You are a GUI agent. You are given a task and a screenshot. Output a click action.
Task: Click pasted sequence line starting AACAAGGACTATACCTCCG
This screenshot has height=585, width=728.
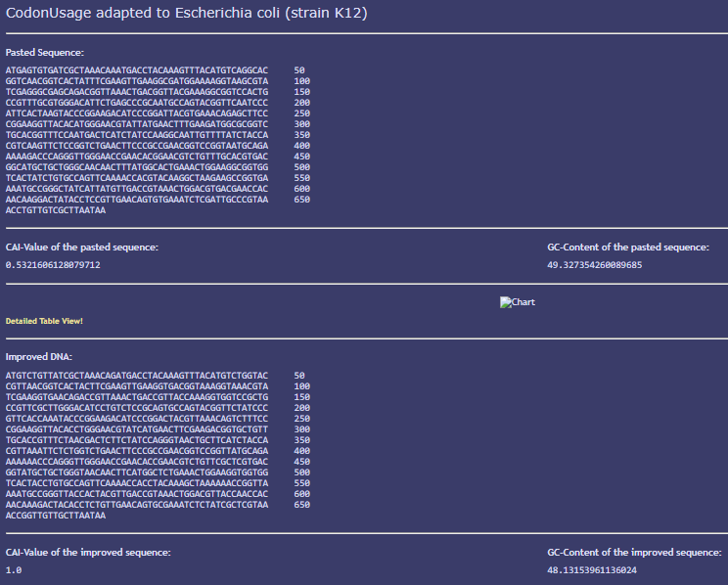[137, 200]
